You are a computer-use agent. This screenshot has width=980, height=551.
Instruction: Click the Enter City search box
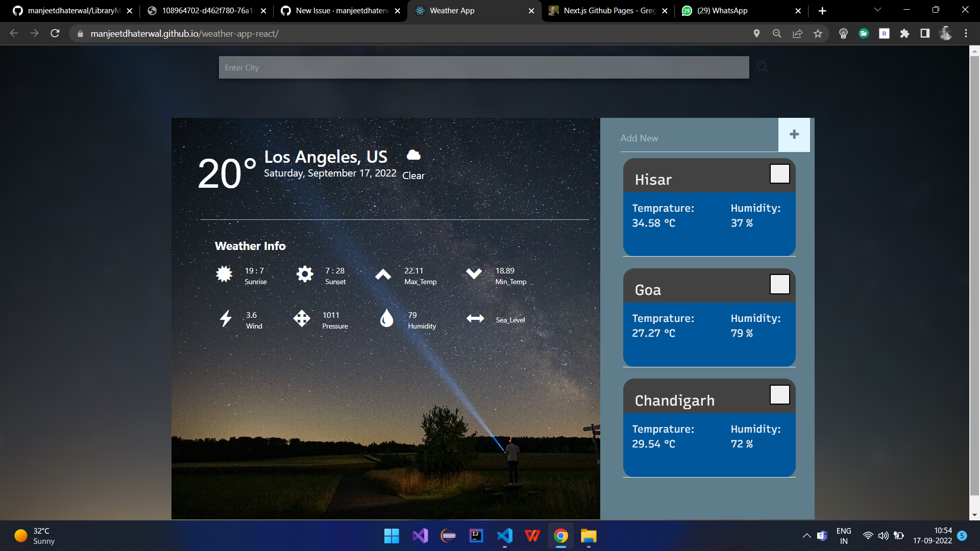[x=483, y=67]
